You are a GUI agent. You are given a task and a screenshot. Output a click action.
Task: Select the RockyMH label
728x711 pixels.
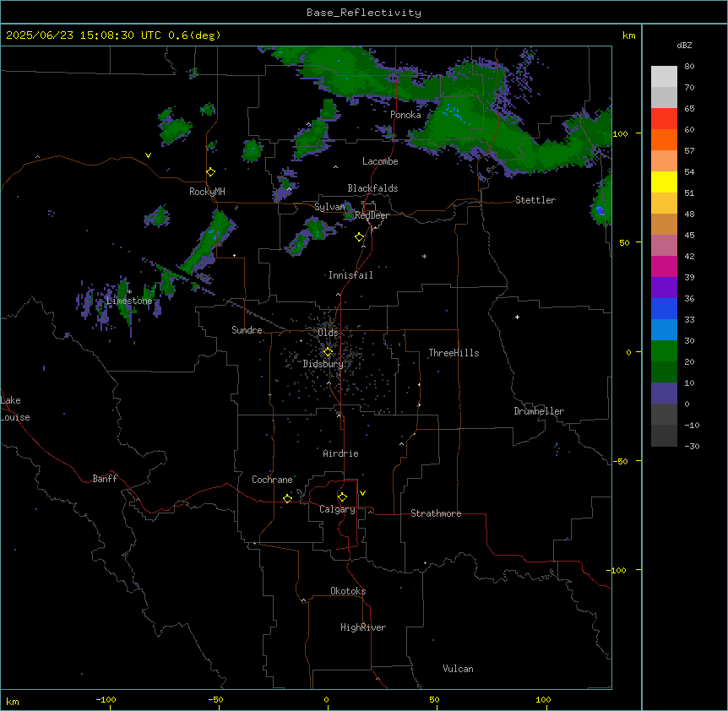tap(207, 191)
